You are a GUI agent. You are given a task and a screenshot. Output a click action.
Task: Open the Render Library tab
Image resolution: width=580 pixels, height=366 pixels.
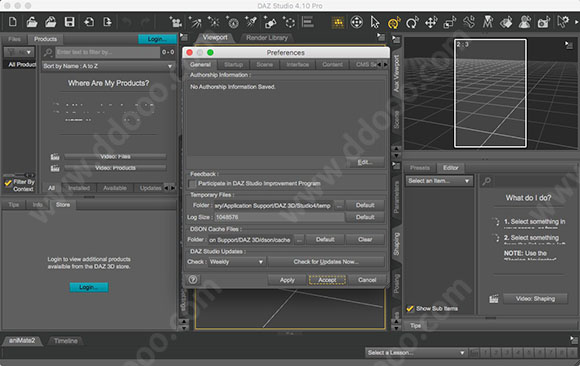(x=267, y=38)
